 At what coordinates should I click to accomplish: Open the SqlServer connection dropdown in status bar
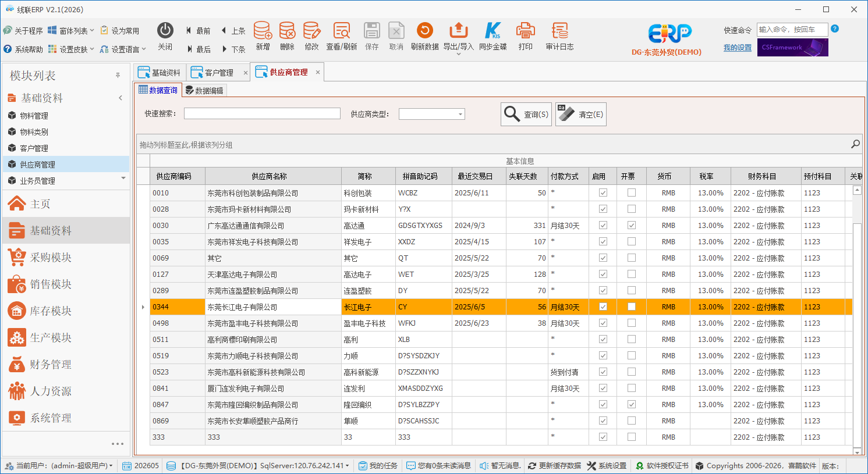pos(348,466)
